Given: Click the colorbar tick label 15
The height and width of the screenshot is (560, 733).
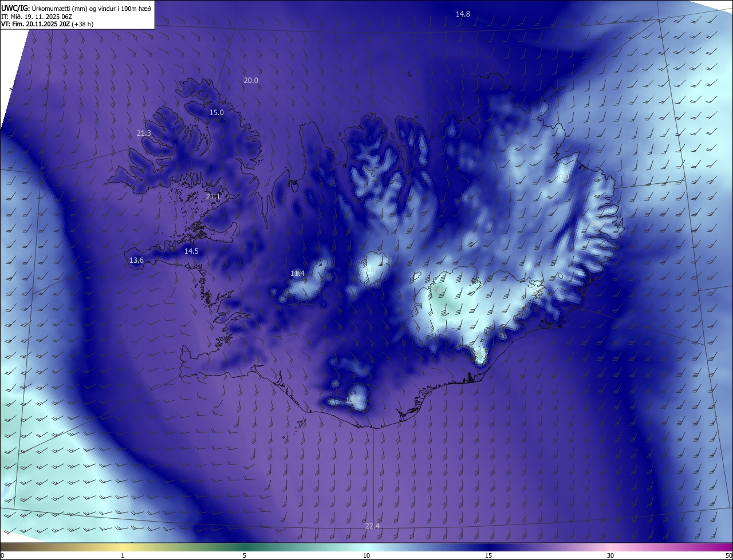Looking at the screenshot, I should tap(488, 556).
